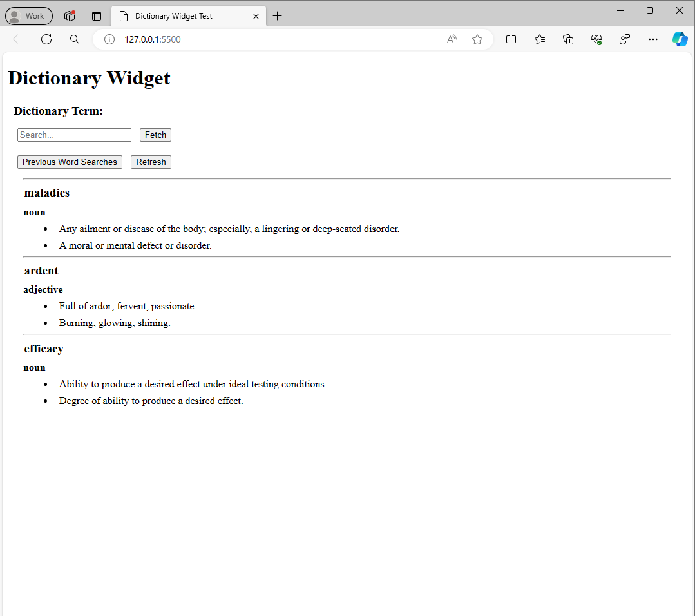Open the Collections icon
The height and width of the screenshot is (616, 695).
tap(568, 39)
